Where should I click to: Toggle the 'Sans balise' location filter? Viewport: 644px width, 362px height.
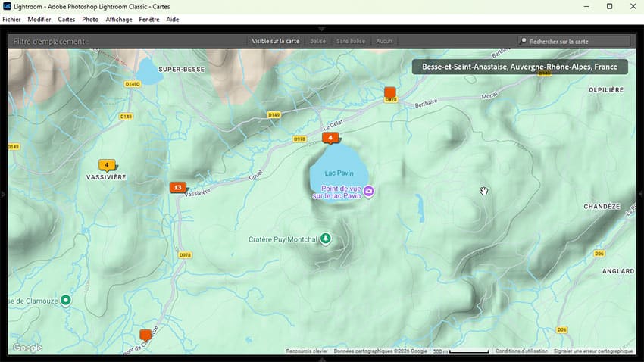tap(351, 41)
